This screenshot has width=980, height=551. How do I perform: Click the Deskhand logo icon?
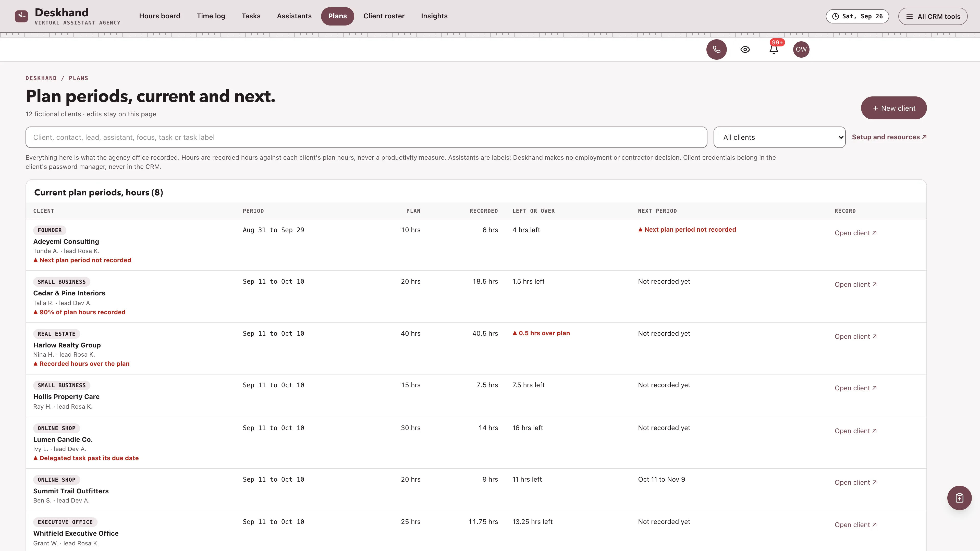pyautogui.click(x=21, y=16)
